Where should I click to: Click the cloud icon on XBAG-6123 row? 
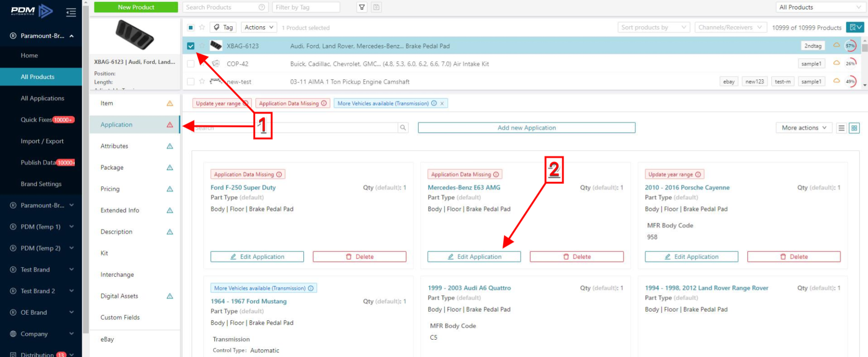(837, 45)
